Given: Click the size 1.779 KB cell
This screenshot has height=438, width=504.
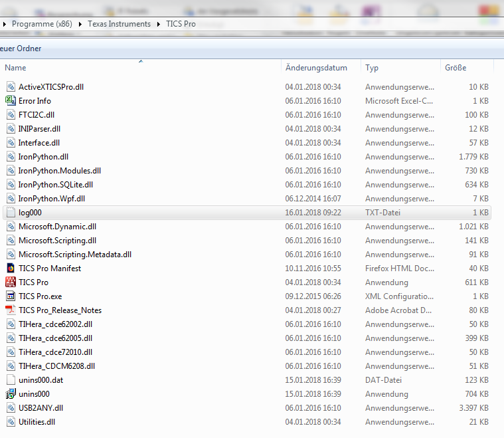Looking at the screenshot, I should (x=473, y=157).
